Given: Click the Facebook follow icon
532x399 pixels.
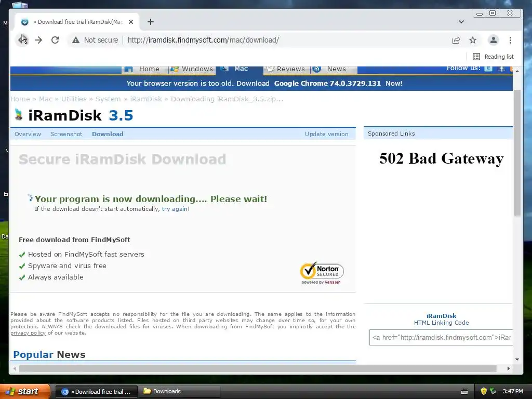Looking at the screenshot, I should pyautogui.click(x=501, y=68).
